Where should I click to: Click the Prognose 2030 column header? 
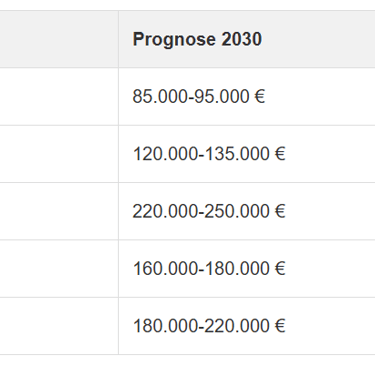click(247, 39)
